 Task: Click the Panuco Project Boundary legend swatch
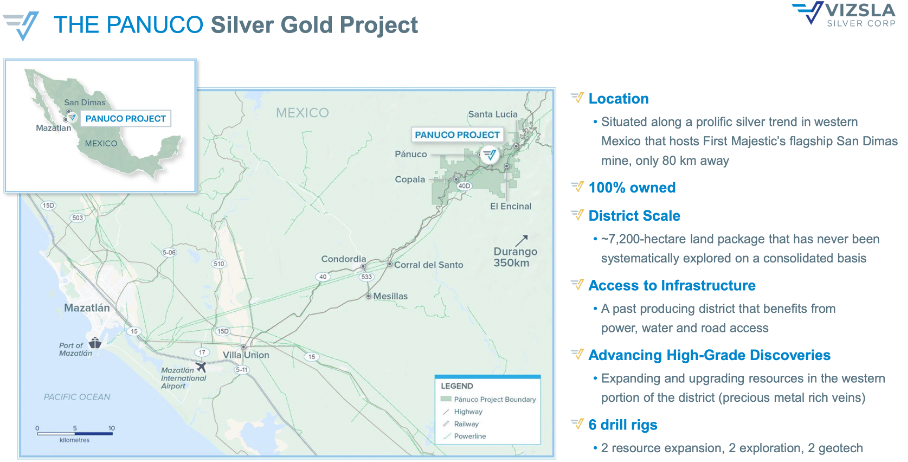click(446, 399)
